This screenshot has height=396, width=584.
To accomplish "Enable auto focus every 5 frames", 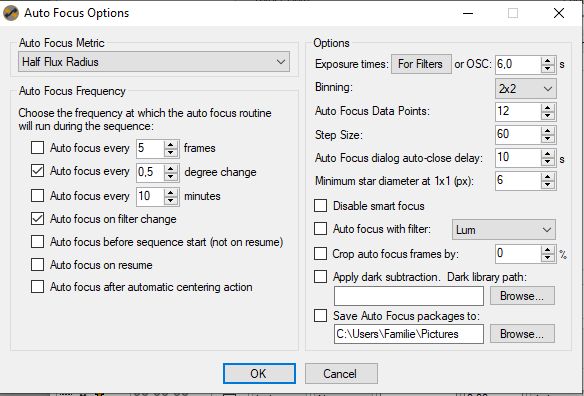I will point(37,148).
